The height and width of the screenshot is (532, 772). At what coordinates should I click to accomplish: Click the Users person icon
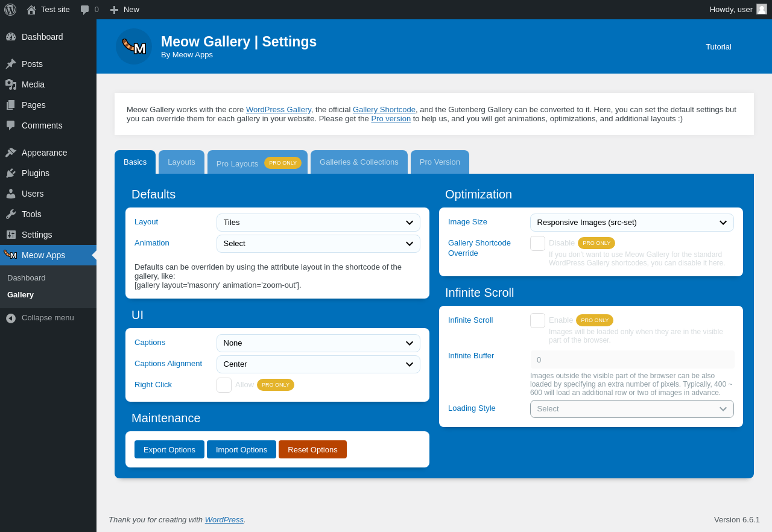coord(11,194)
